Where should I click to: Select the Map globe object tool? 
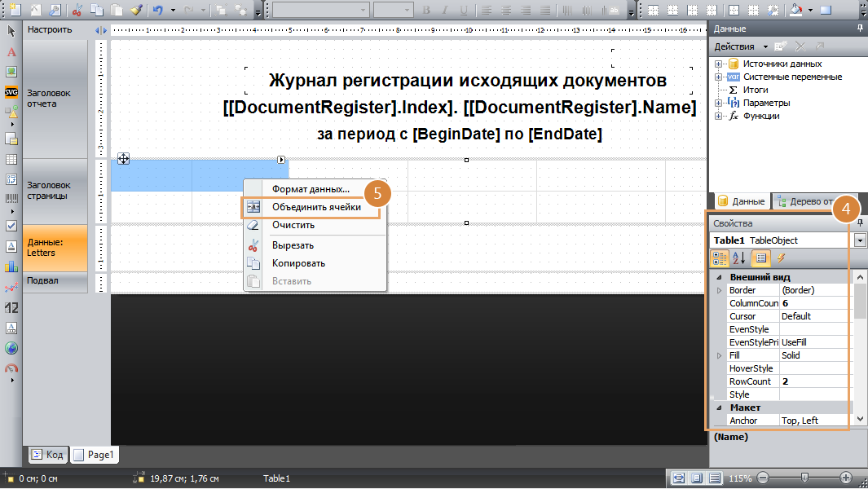coord(11,348)
